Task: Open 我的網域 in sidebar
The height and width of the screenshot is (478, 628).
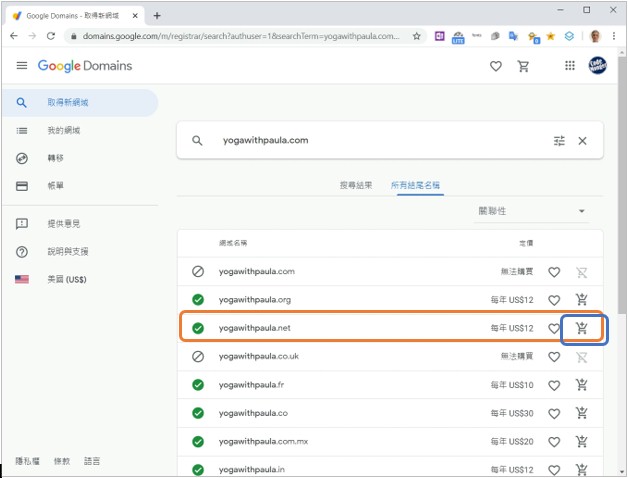Action: (x=64, y=130)
